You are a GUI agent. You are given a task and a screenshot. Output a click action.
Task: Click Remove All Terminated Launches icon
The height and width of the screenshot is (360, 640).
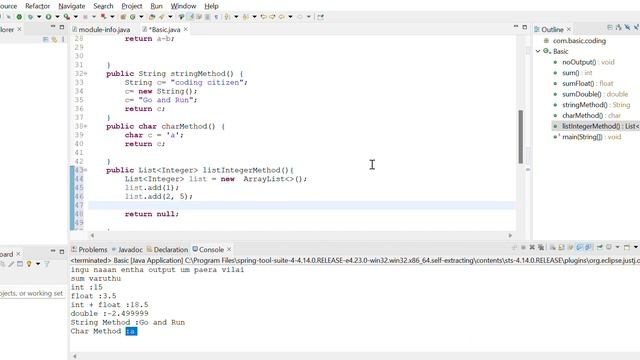[541, 247]
